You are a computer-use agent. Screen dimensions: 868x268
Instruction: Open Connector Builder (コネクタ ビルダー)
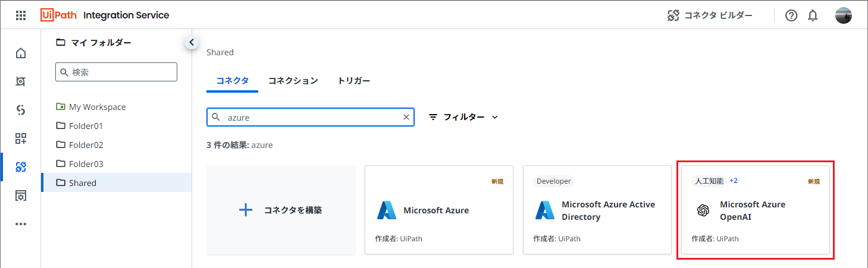click(710, 15)
